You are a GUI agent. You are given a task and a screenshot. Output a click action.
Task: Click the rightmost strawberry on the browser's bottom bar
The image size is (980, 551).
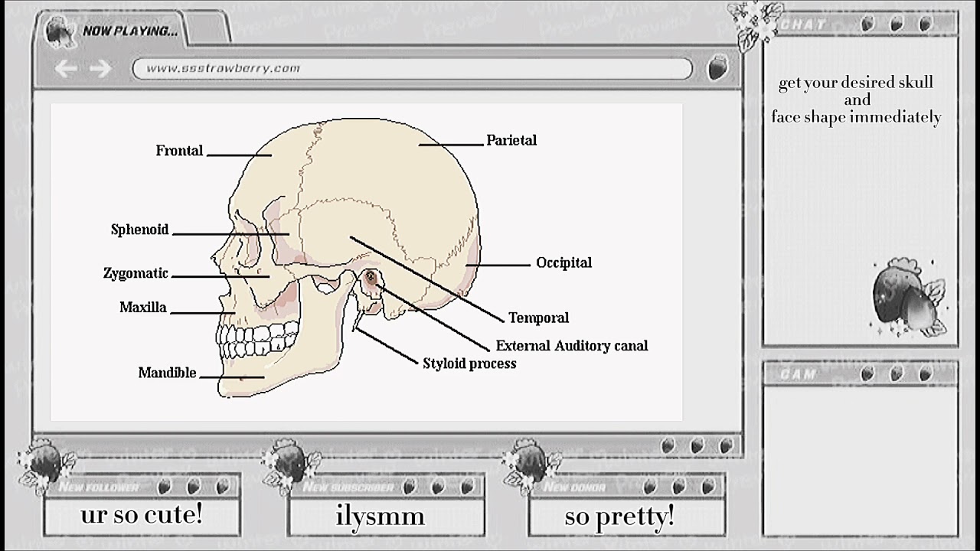[x=727, y=445]
